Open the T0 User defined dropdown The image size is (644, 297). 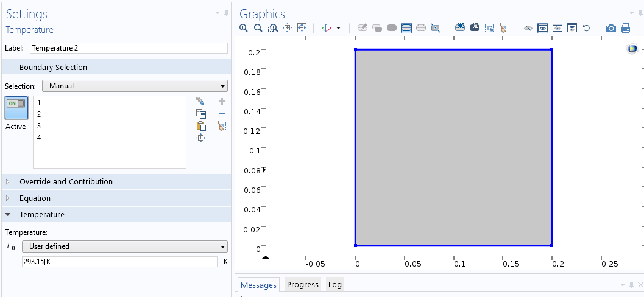click(124, 246)
